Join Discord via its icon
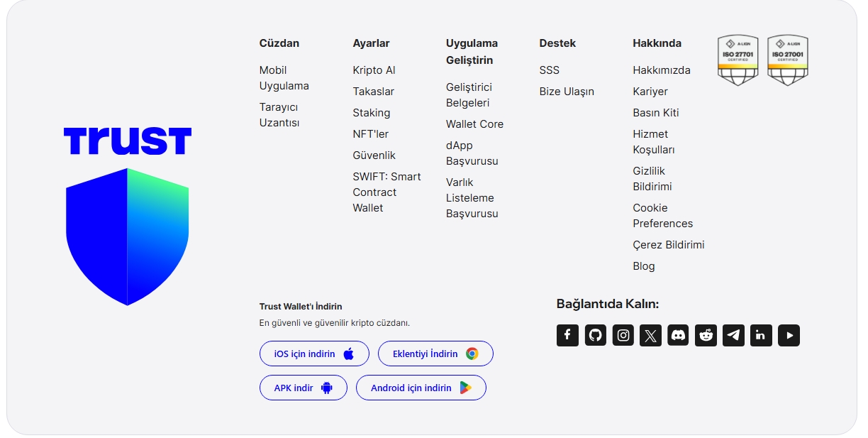868x438 pixels. 678,335
